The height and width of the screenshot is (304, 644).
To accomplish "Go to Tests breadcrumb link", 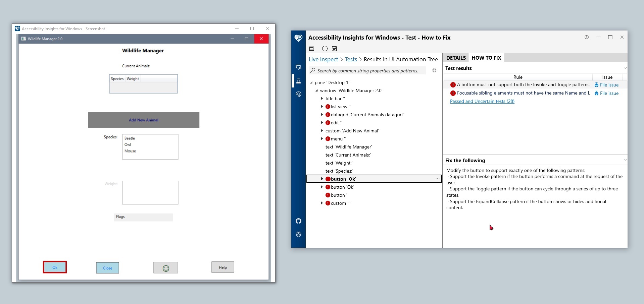I will pyautogui.click(x=351, y=59).
